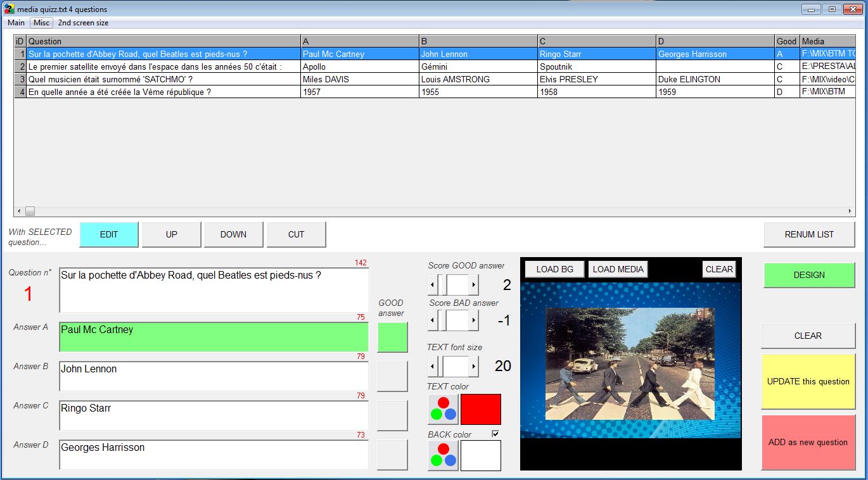Toggle the BACK color checkbox
The width and height of the screenshot is (868, 480).
(495, 434)
